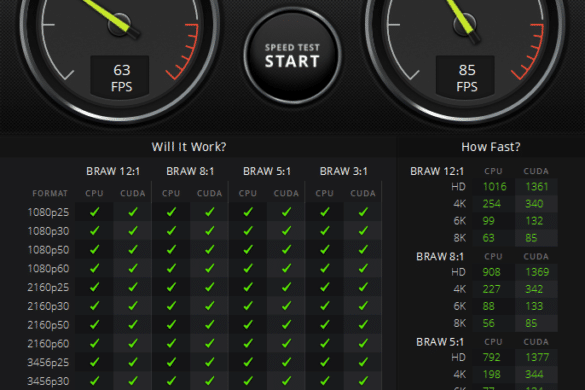Click BRAW 8:1 HD CPU value 908
Viewport: 585px width, 390px height.
491,272
